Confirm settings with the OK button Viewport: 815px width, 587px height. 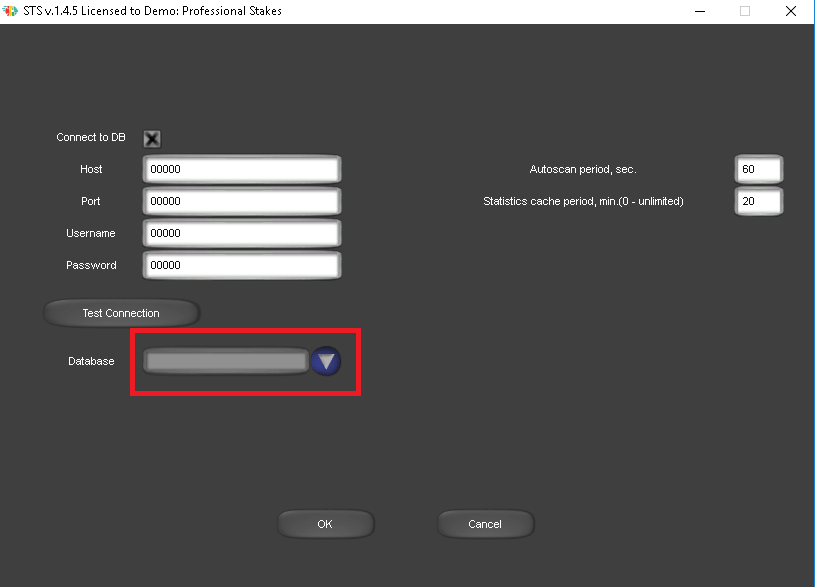tap(325, 524)
